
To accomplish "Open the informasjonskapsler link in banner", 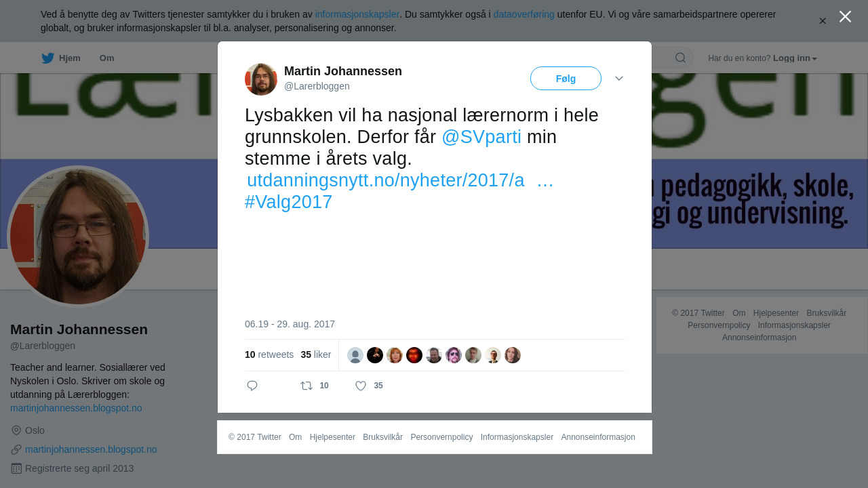I will point(357,14).
